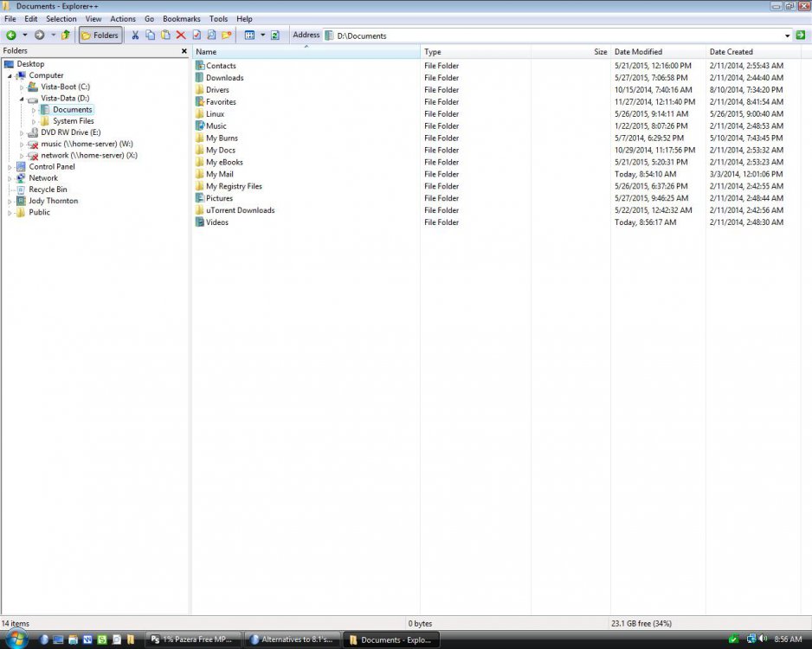Open the address bar dropdown arrow
Screen dimensions: 812x649
[788, 35]
